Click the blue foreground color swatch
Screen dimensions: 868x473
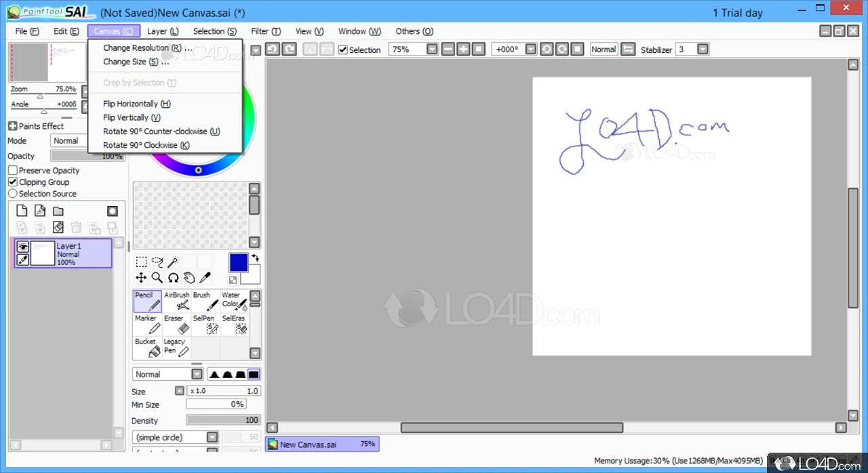[239, 263]
